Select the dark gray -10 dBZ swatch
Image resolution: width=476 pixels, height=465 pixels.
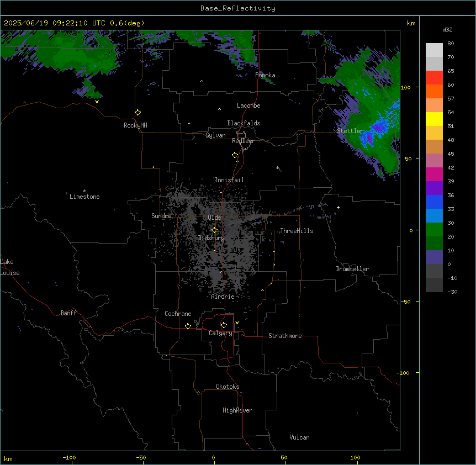[434, 285]
